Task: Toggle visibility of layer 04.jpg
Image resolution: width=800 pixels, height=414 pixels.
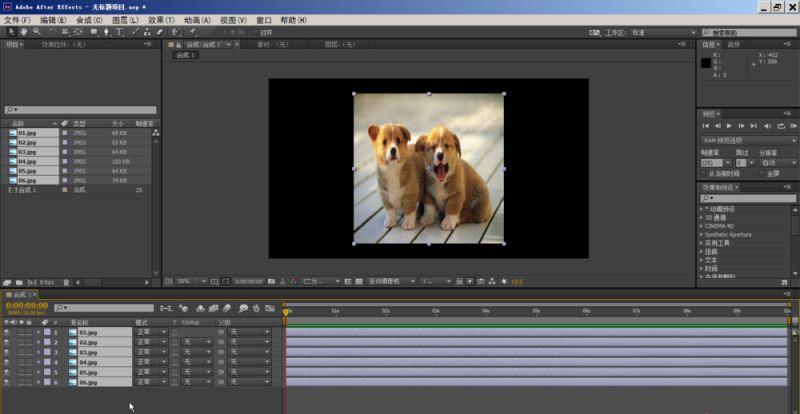Action: (6, 362)
